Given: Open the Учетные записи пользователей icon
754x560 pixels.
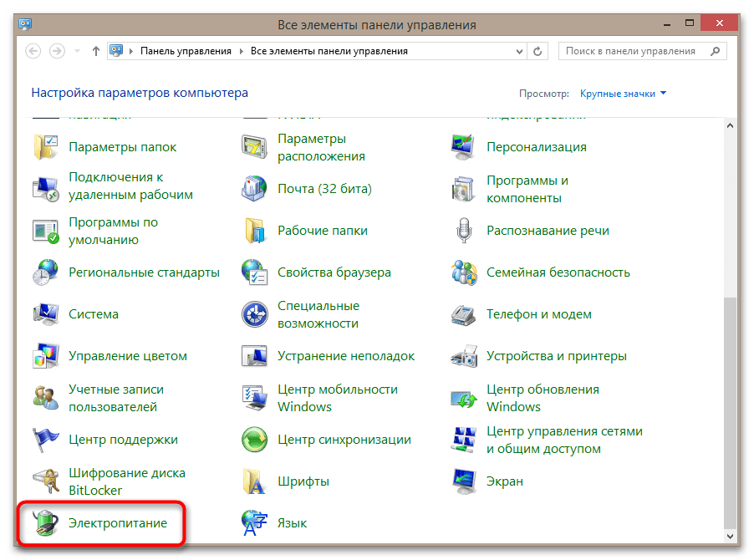Looking at the screenshot, I should click(46, 398).
